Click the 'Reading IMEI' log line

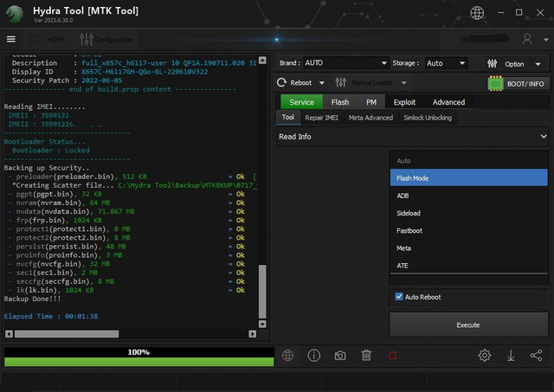pos(44,106)
